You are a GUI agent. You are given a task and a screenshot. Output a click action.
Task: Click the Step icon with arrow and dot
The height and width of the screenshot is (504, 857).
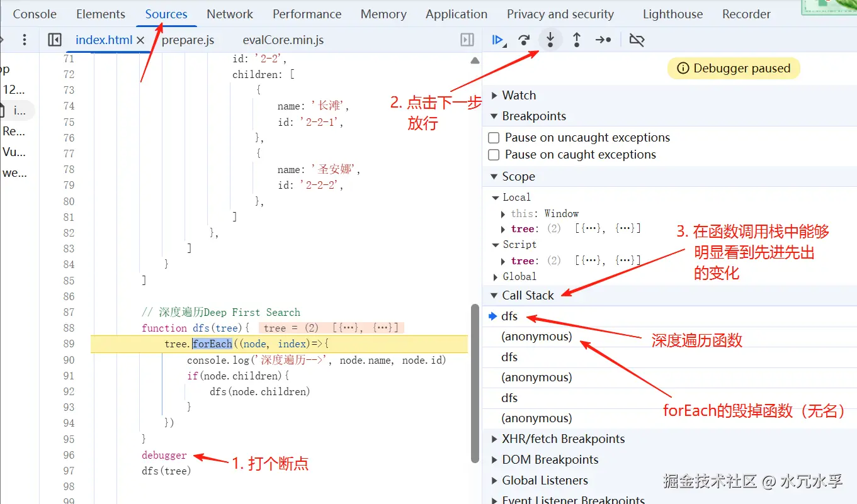[x=603, y=40]
